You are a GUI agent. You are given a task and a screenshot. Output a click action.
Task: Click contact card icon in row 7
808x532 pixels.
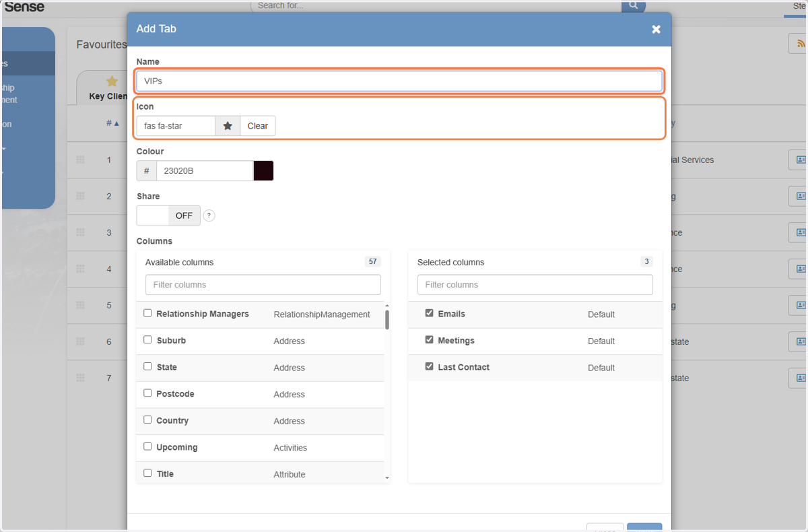tap(799, 378)
